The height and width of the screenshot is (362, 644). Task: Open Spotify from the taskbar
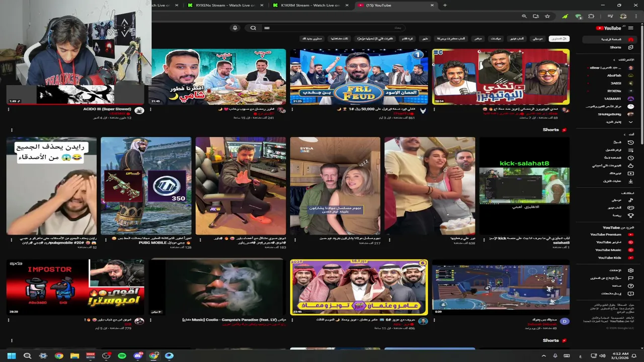(122, 356)
